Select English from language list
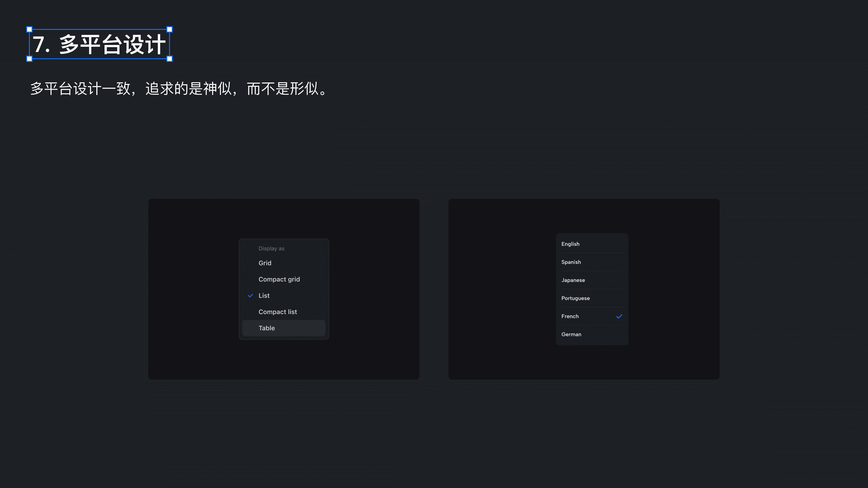The width and height of the screenshot is (868, 488). click(570, 244)
